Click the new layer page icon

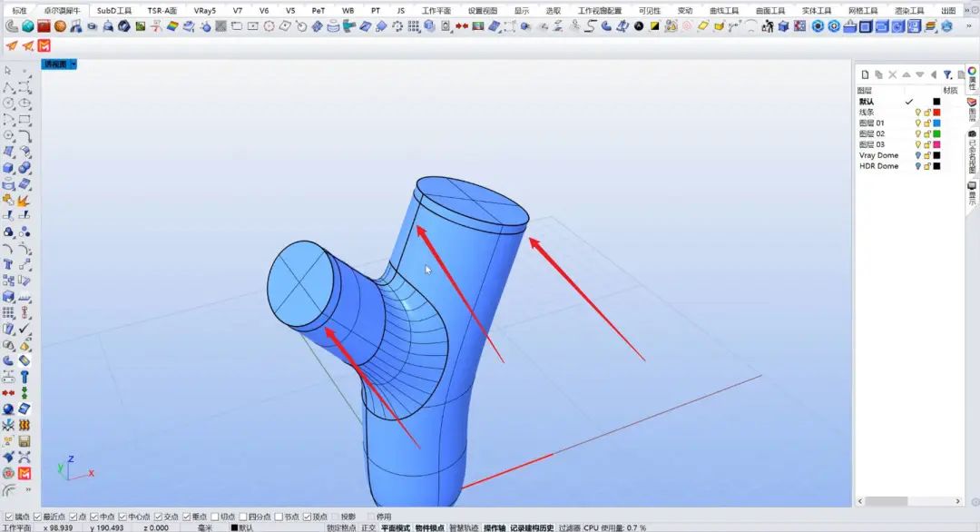point(865,74)
